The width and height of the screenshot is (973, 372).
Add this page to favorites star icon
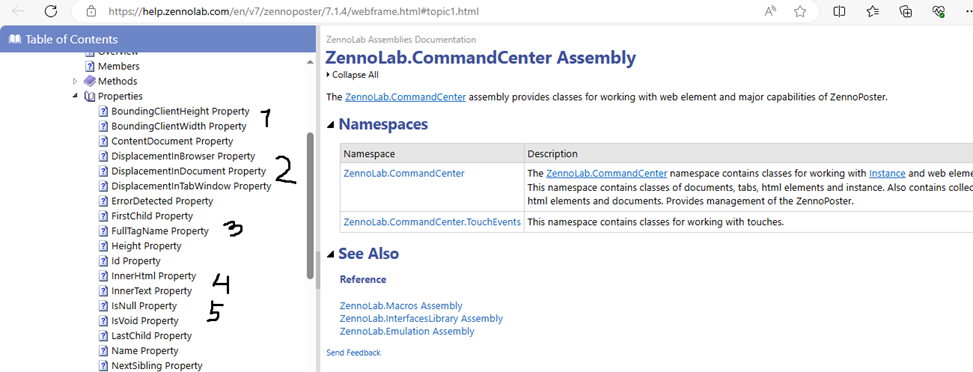point(800,11)
